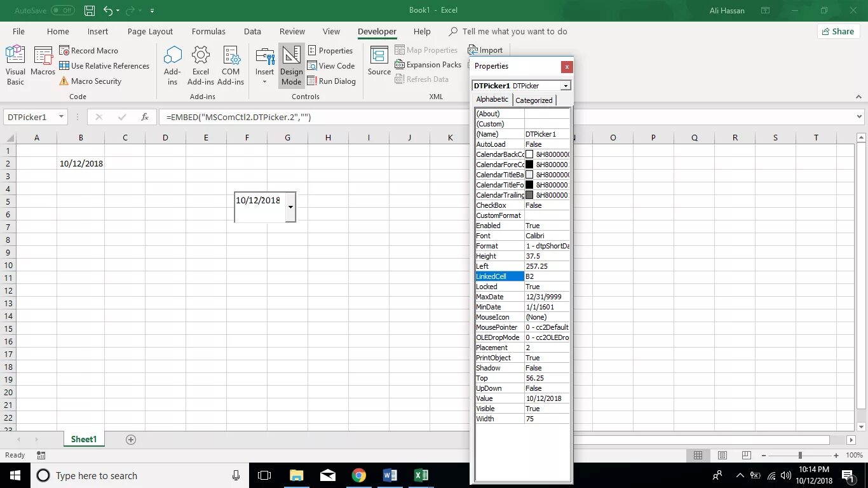The image size is (868, 488).
Task: Select the CalendarForeColor black swatch
Action: (x=529, y=165)
